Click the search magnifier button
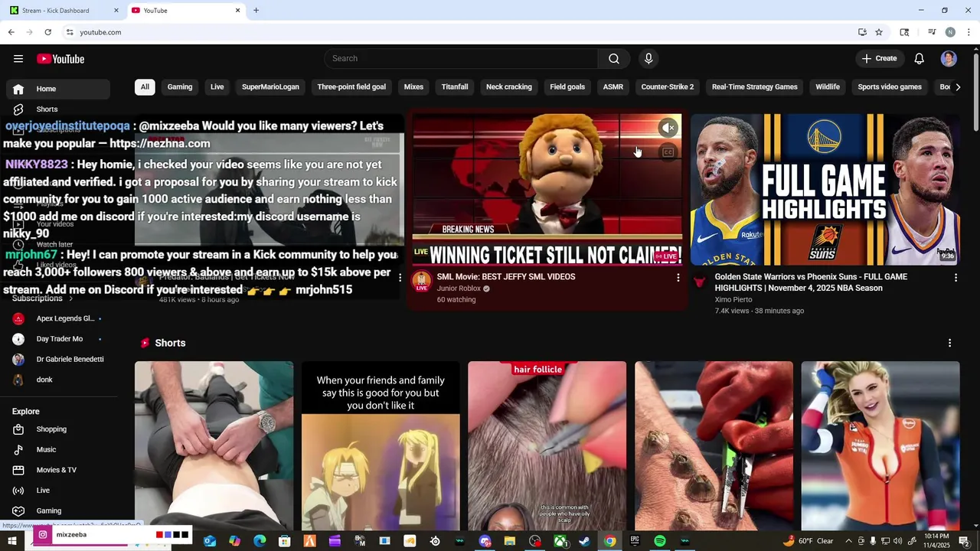Screen dimensions: 980x551 614,59
